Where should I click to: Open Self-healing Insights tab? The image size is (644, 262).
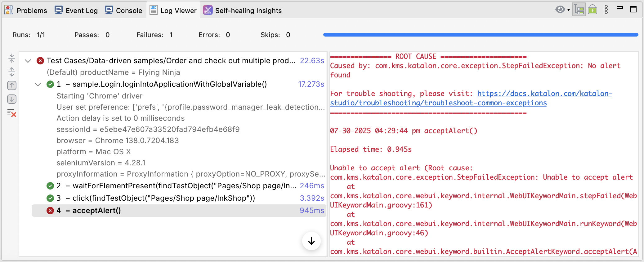pos(242,10)
